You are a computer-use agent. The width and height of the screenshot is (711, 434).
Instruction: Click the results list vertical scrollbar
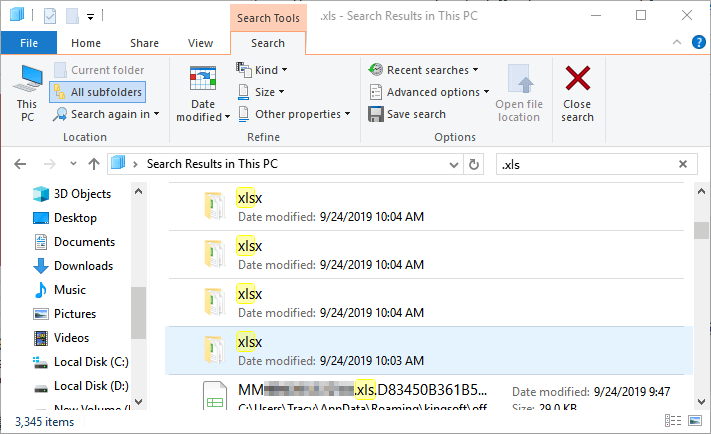click(x=700, y=300)
